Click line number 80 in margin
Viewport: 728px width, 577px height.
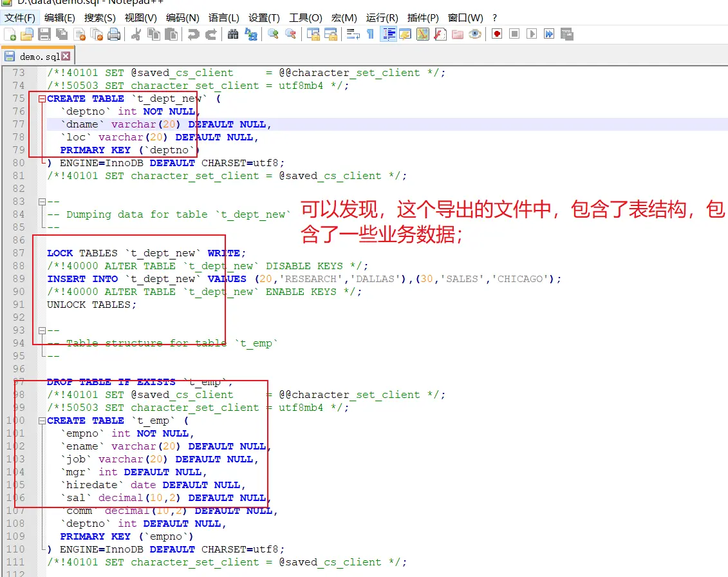(19, 163)
